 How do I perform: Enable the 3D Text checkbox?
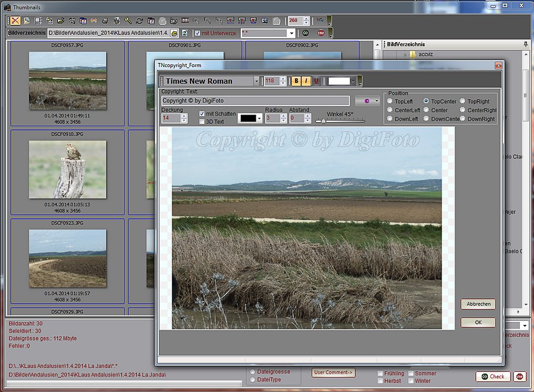pyautogui.click(x=202, y=121)
